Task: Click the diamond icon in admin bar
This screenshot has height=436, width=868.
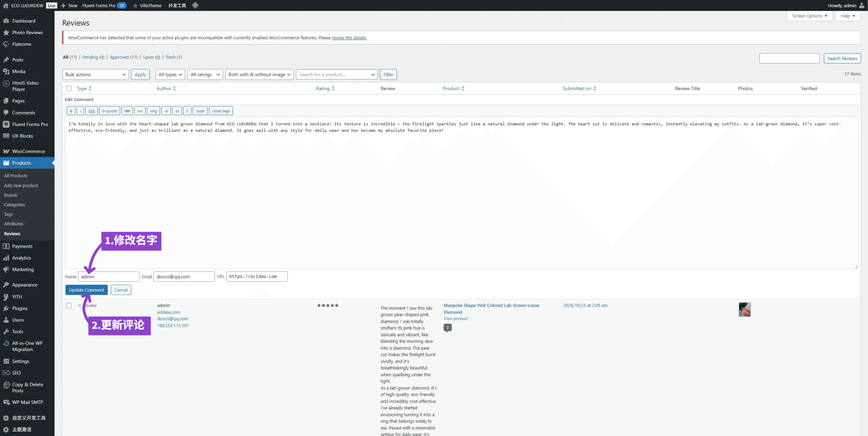Action: [x=195, y=5]
